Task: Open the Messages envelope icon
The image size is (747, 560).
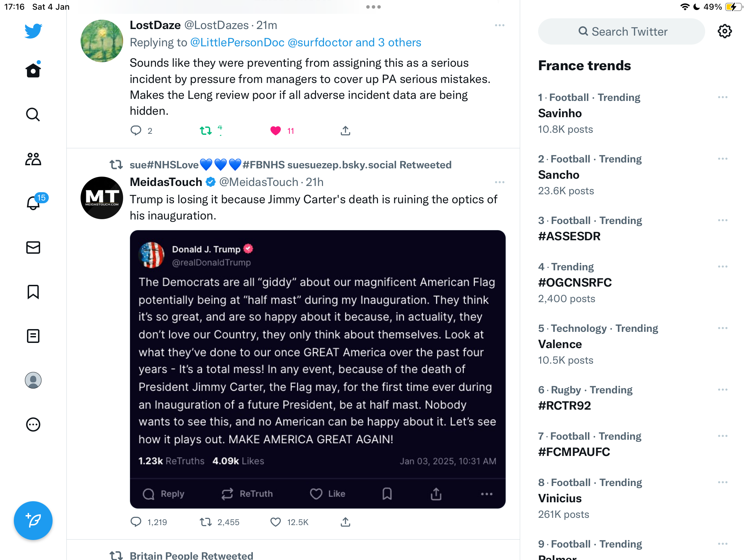Action: pyautogui.click(x=33, y=248)
